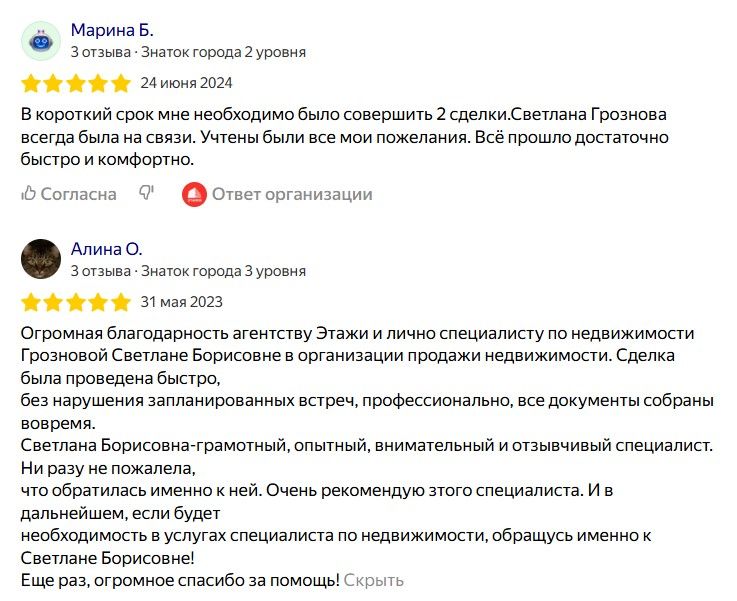Click "Знаток города 3 уровня" under Алина
737x601 pixels.
pyautogui.click(x=223, y=271)
